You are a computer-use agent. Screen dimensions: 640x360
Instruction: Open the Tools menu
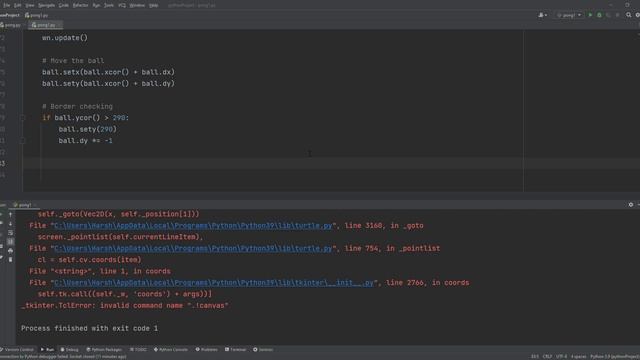[109, 5]
